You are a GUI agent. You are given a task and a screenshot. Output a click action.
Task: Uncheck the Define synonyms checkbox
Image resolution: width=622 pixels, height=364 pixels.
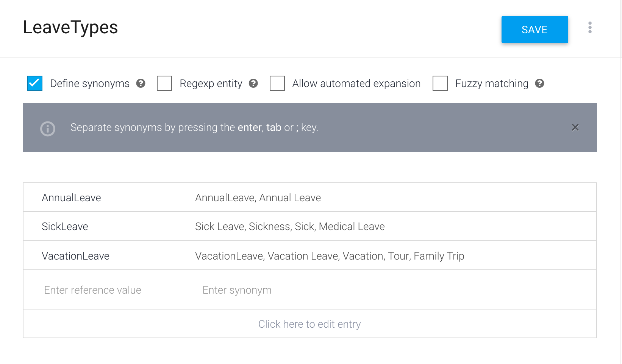coord(35,83)
